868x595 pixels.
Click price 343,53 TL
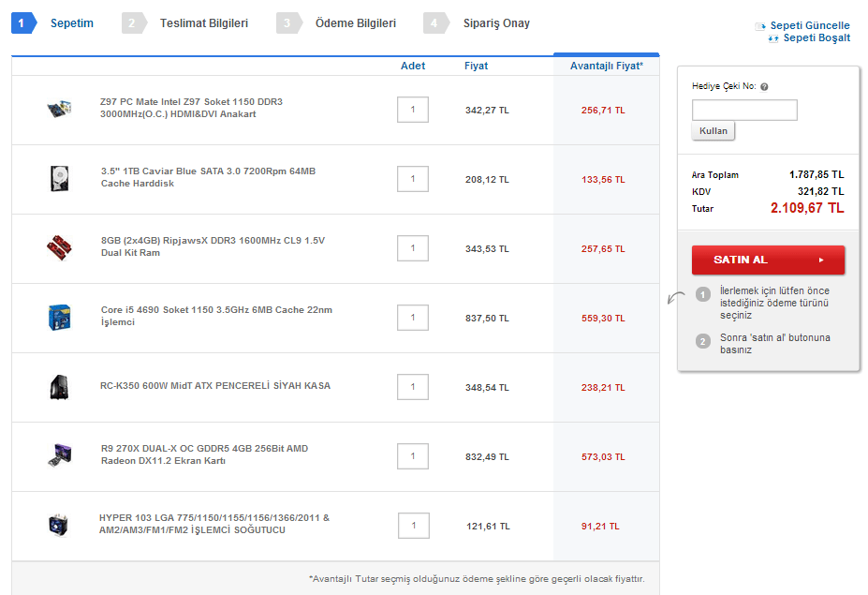[487, 248]
